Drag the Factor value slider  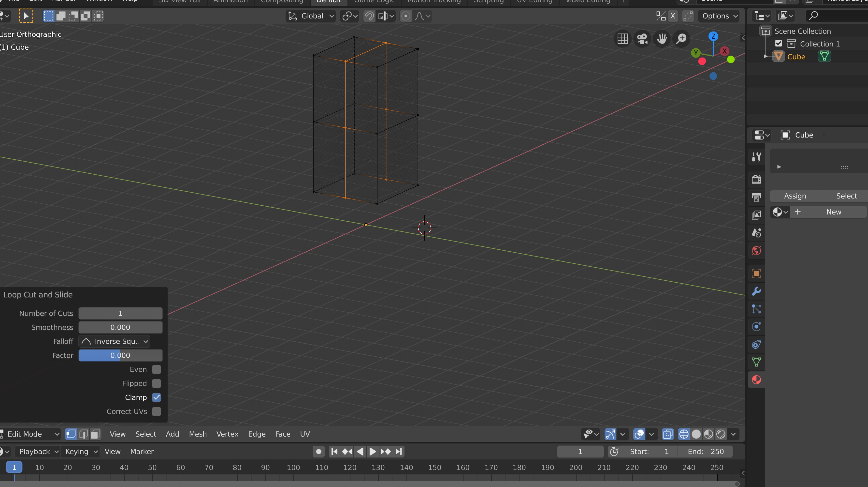(120, 355)
